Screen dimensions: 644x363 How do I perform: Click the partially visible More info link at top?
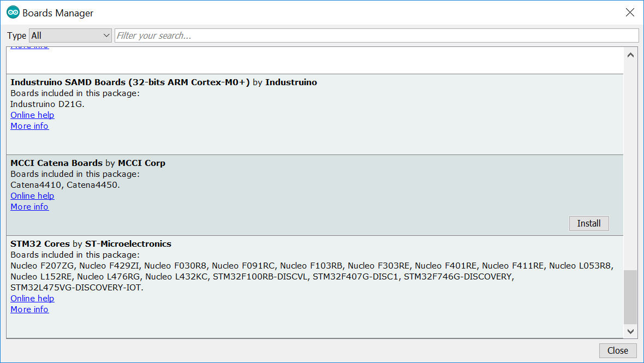[29, 47]
